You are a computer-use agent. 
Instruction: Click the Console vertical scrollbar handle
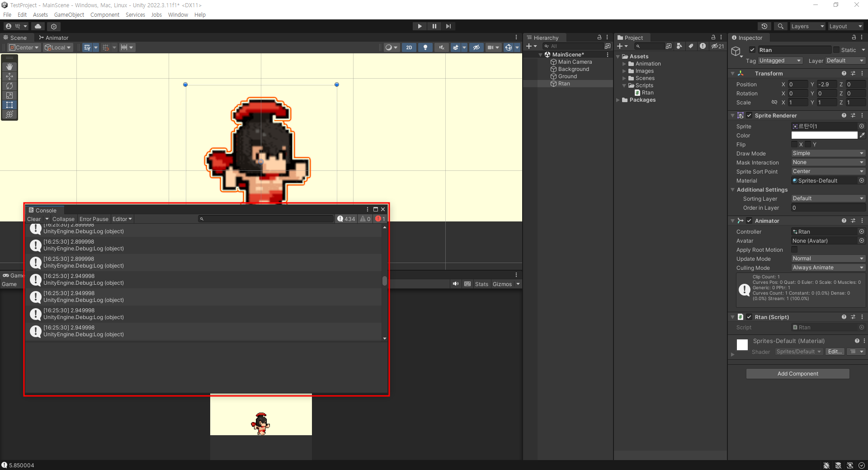click(385, 281)
